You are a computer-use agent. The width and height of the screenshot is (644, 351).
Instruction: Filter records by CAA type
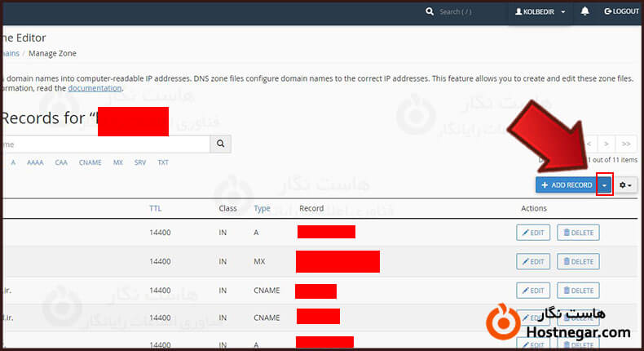[x=61, y=162]
